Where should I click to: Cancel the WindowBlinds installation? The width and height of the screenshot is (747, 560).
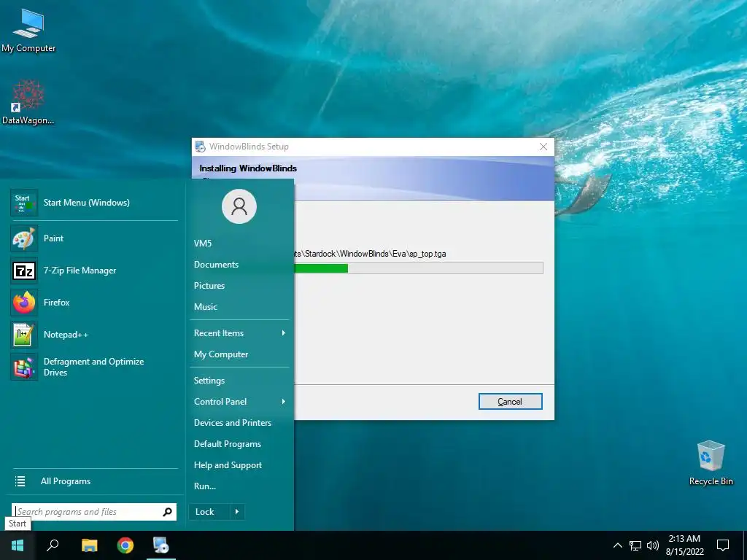[510, 402]
